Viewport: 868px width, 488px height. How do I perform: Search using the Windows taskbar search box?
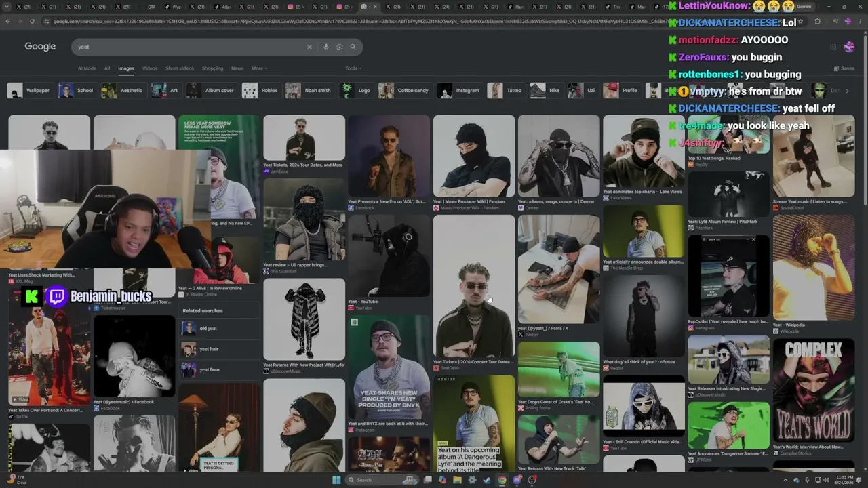[382, 480]
